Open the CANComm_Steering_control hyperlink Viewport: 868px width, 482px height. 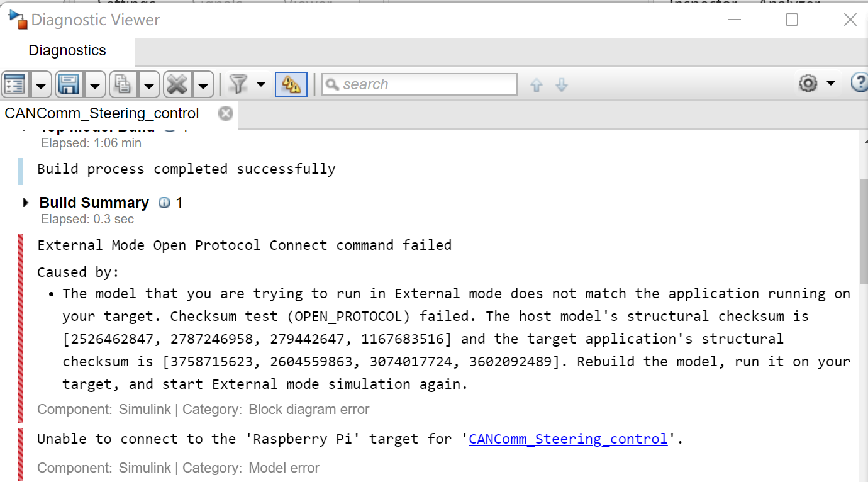point(567,439)
